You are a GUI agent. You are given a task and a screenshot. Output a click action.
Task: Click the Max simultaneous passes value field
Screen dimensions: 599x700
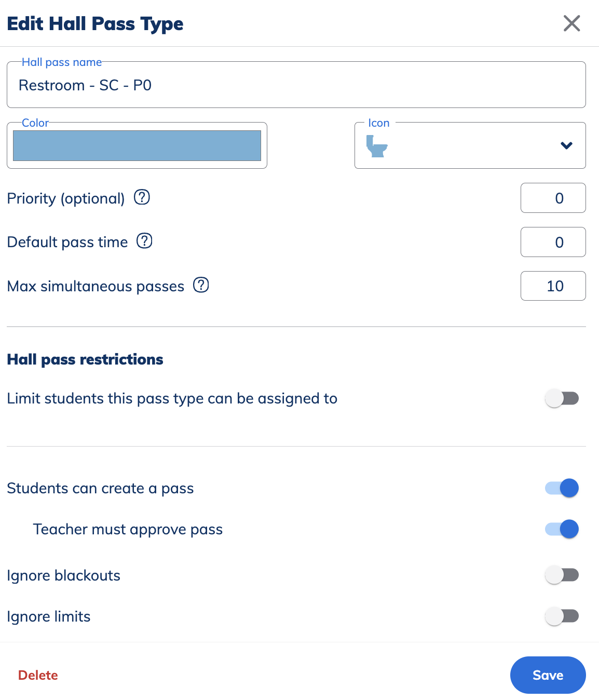point(553,286)
